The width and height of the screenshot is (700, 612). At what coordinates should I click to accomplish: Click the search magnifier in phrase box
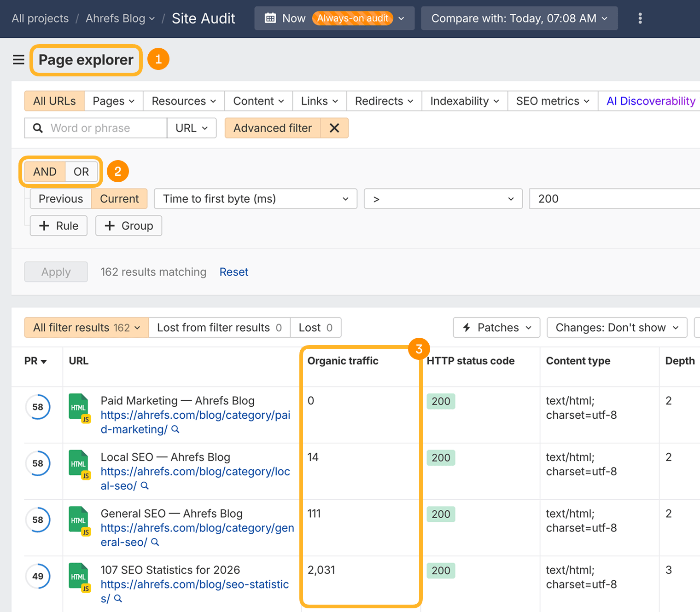tap(38, 128)
